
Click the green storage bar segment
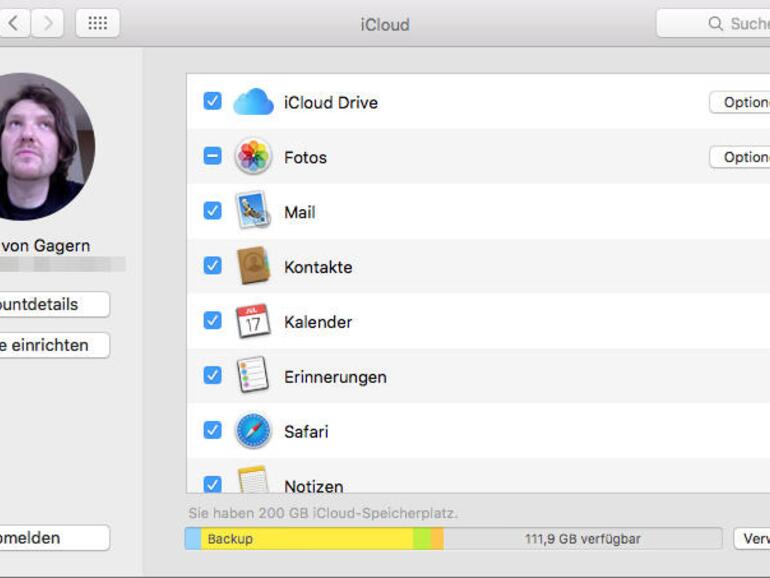422,539
